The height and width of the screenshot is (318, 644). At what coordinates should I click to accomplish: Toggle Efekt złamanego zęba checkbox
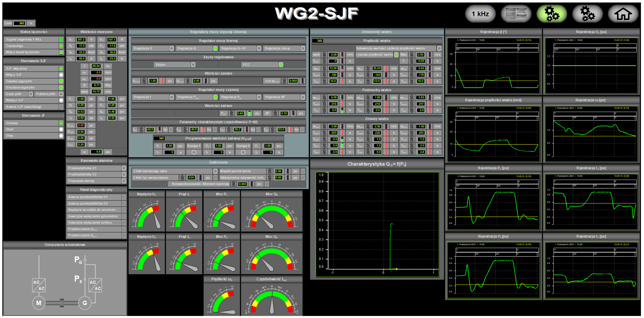pyautogui.click(x=215, y=171)
